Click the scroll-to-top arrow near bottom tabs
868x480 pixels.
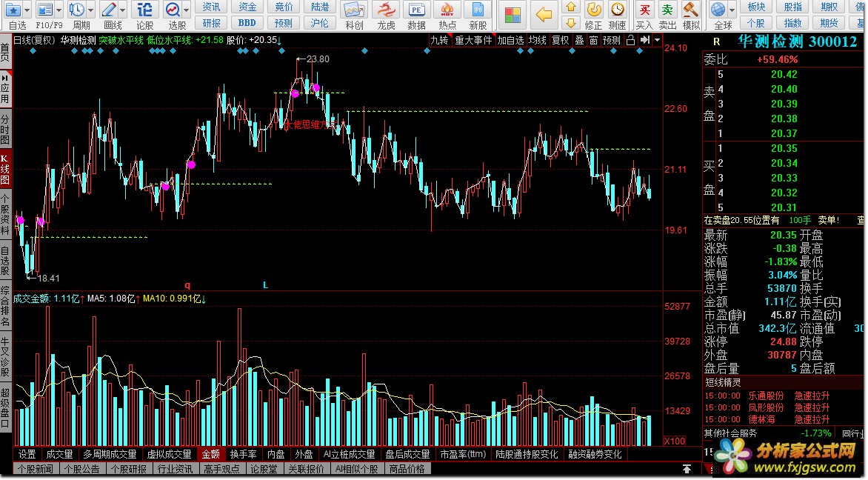click(687, 469)
